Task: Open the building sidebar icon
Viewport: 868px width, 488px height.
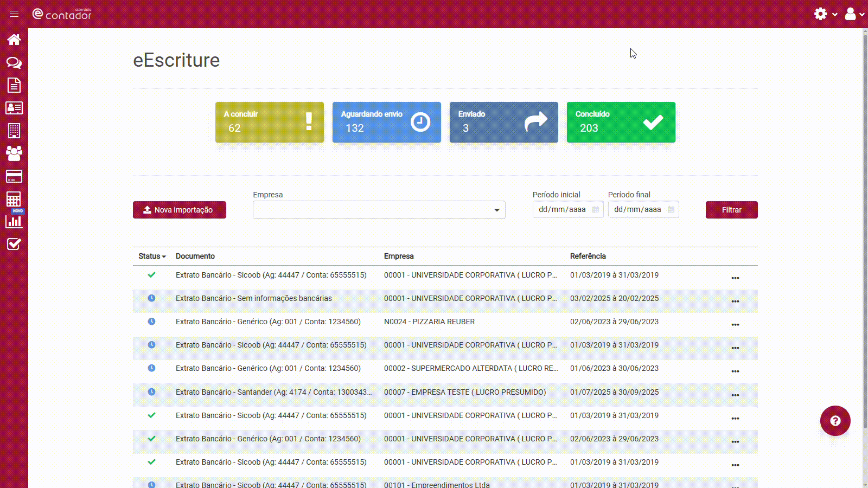Action: tap(14, 131)
